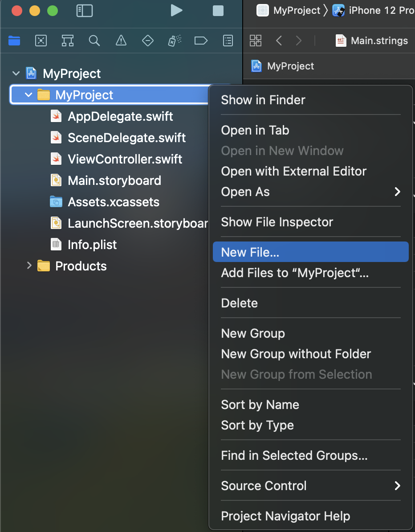Open the Symbol navigator
This screenshot has width=415, height=532.
[68, 41]
